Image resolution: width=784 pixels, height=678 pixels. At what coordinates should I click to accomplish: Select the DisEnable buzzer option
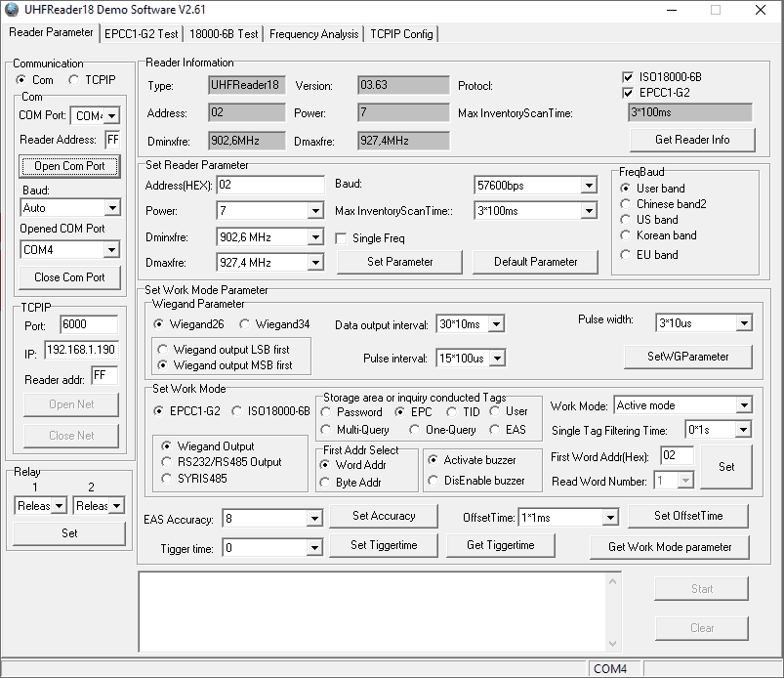coord(433,481)
